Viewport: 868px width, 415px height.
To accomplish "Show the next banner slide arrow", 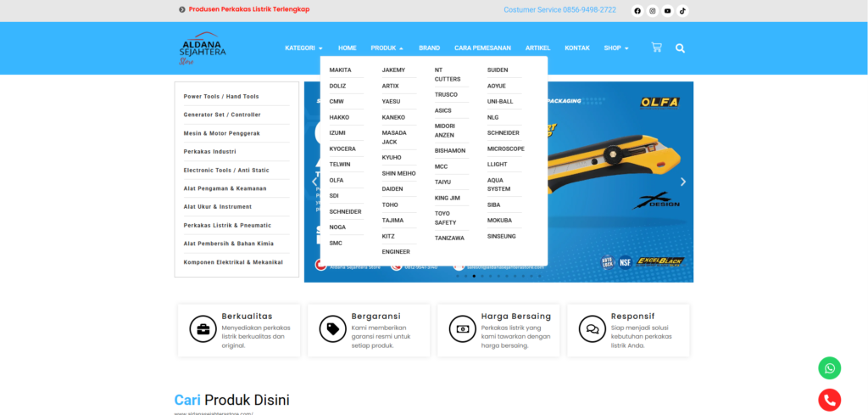I will pos(683,182).
